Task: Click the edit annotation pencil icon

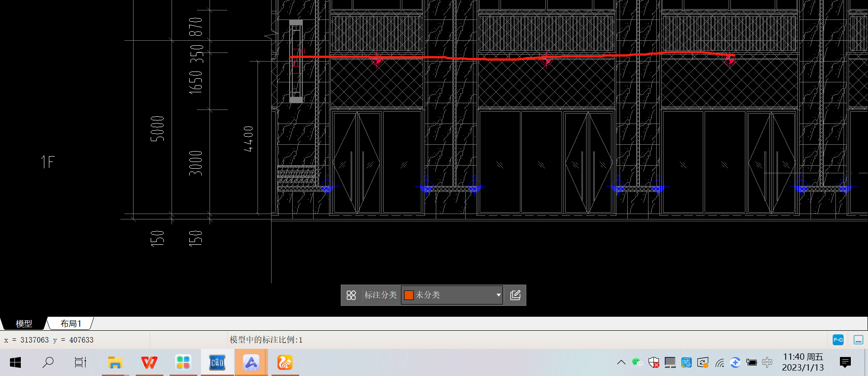Action: point(515,295)
